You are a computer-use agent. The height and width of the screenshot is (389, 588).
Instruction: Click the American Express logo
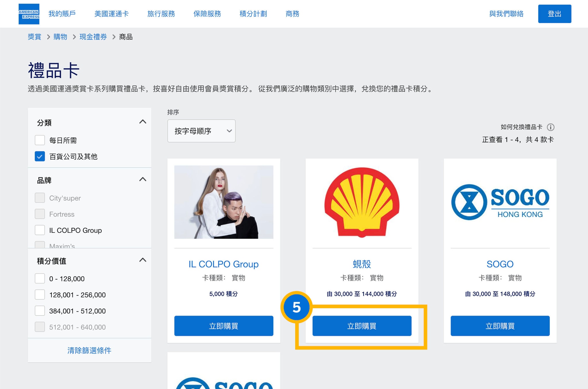click(29, 14)
